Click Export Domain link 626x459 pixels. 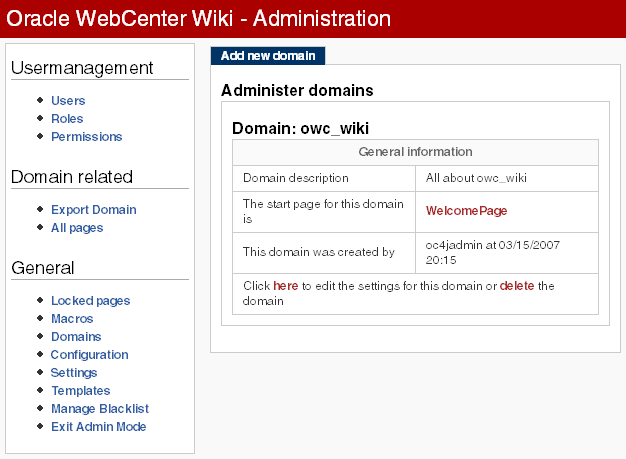[94, 210]
